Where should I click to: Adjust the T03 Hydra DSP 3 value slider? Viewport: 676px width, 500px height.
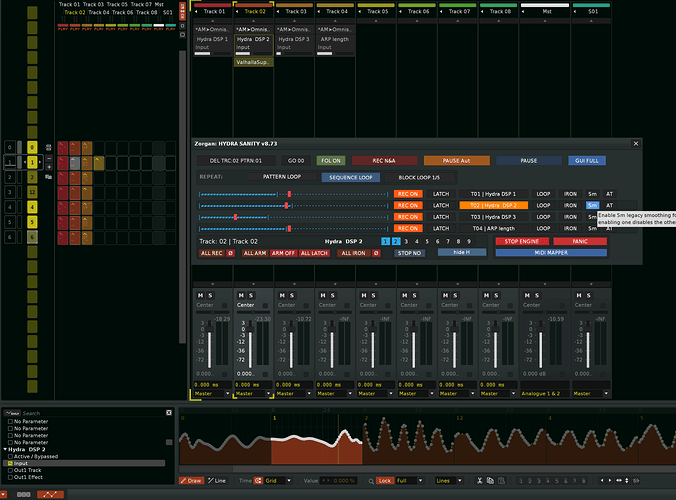pyautogui.click(x=294, y=217)
